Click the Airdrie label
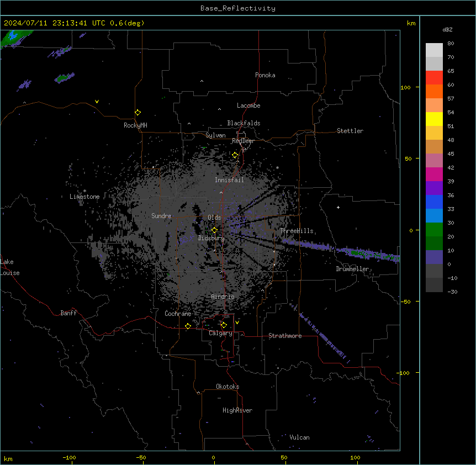This screenshot has height=465, width=476. tap(223, 297)
